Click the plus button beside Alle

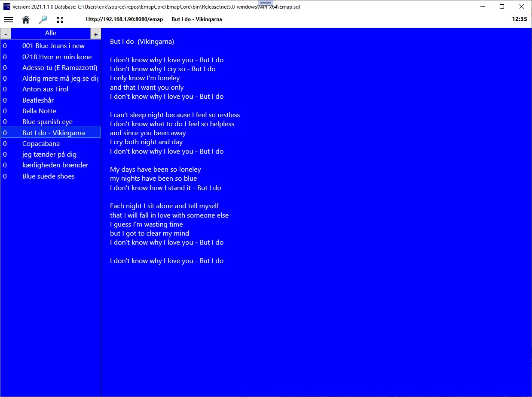pyautogui.click(x=95, y=34)
